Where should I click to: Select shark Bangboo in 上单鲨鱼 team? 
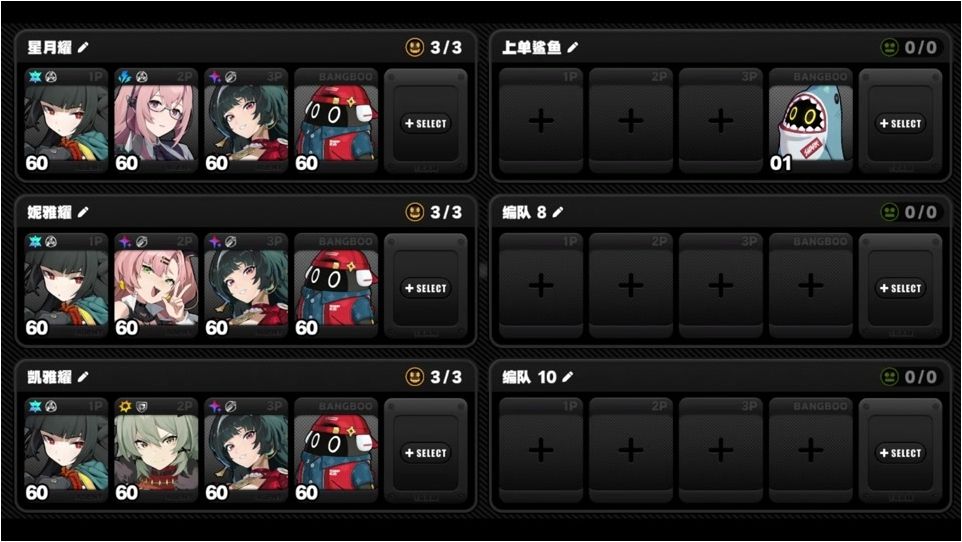tap(810, 122)
